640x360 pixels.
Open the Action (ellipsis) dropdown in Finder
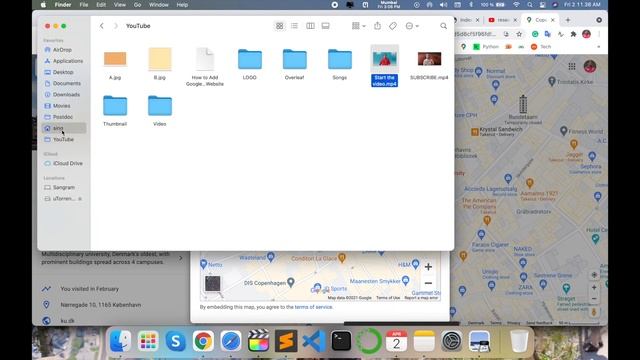pyautogui.click(x=412, y=26)
